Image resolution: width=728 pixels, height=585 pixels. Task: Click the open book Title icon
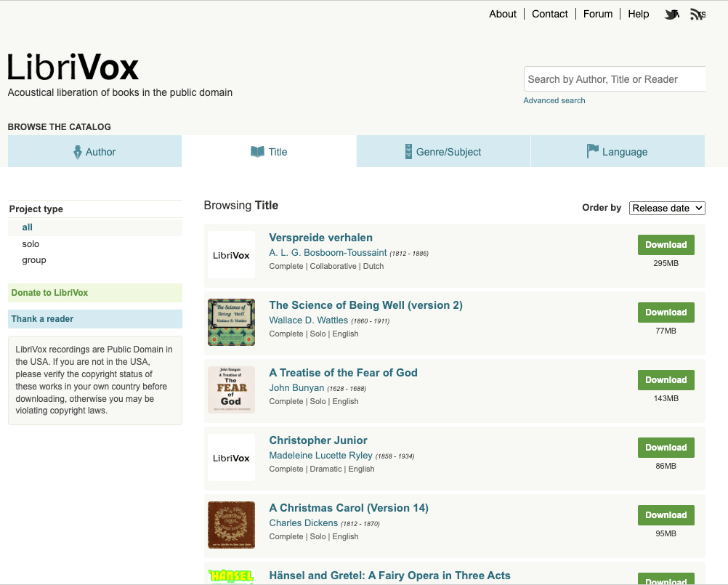tap(257, 152)
